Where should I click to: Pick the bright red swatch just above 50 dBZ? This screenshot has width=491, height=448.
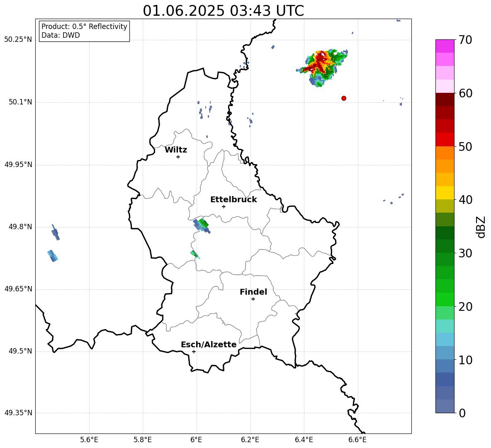(x=445, y=140)
